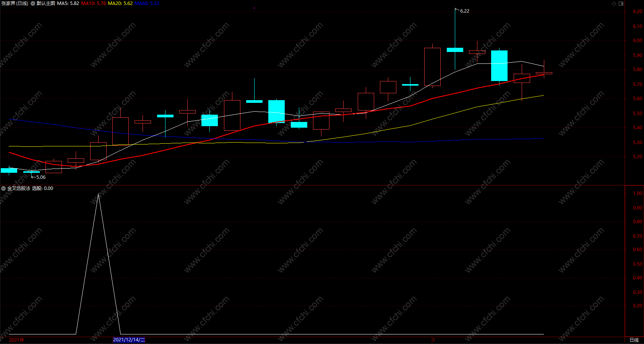Image resolution: width=644 pixels, height=344 pixels.
Task: Select the MA10: 5.76 label
Action: [x=94, y=3]
